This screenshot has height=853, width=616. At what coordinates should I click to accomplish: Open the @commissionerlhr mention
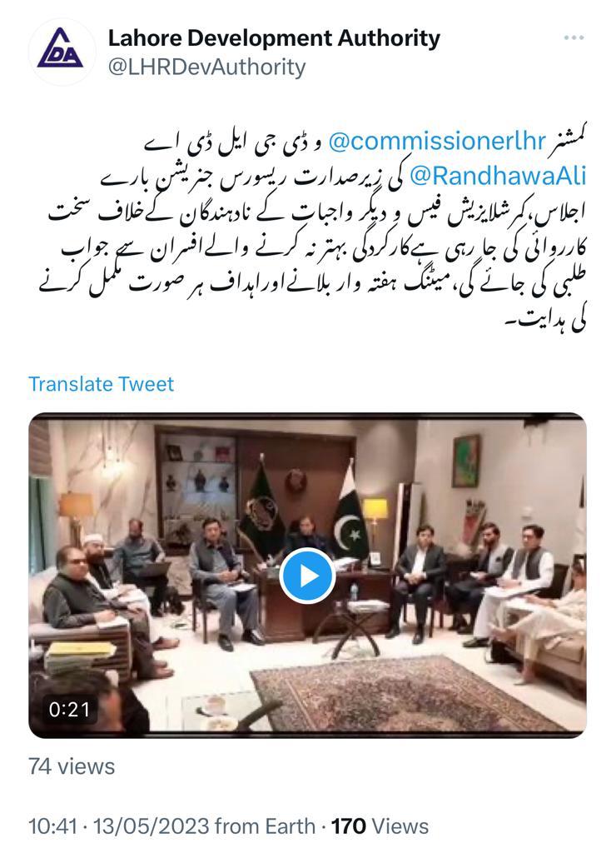click(436, 142)
